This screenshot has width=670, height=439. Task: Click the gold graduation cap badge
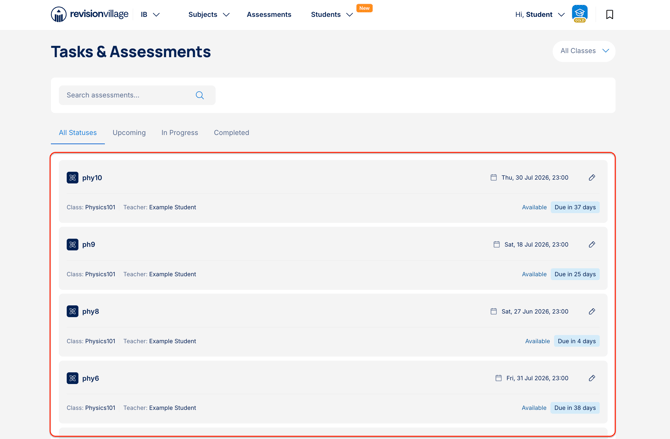pos(579,14)
